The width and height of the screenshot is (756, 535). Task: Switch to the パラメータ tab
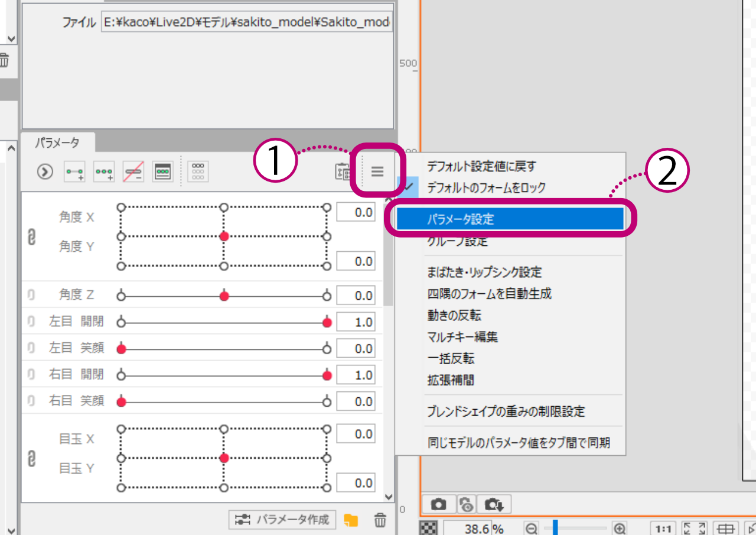coord(57,142)
